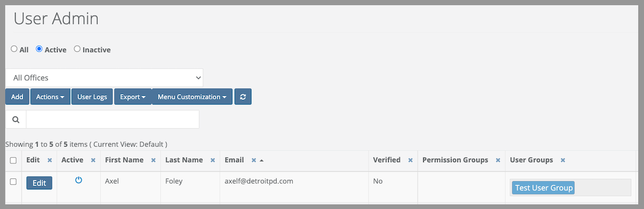Screen dimensions: 644x209
Task: Check the Axel Foley row checkbox
Action: click(13, 181)
